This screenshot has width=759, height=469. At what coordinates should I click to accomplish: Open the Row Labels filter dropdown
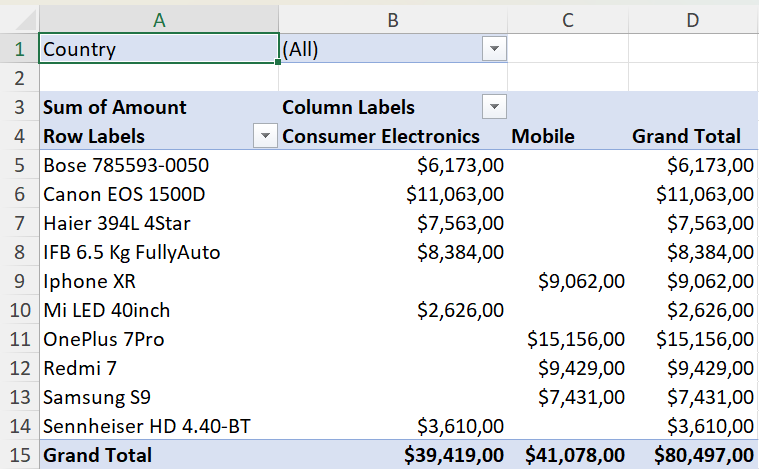pyautogui.click(x=265, y=136)
